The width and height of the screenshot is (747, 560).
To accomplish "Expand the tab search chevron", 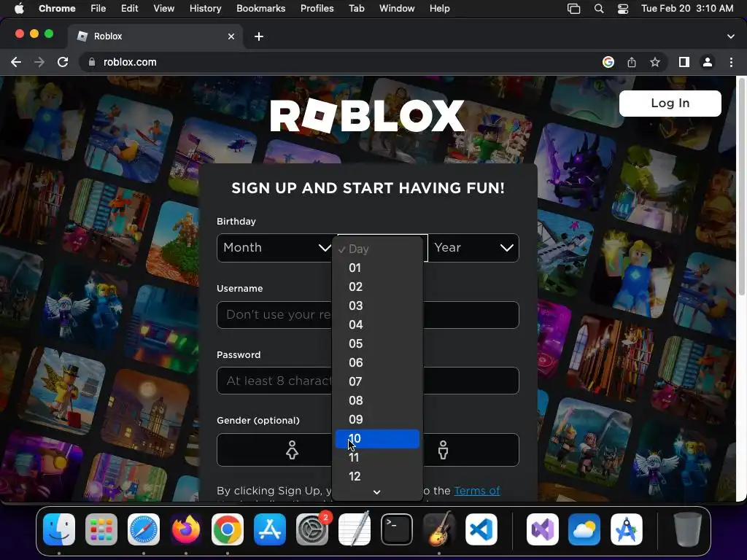I will [x=731, y=36].
